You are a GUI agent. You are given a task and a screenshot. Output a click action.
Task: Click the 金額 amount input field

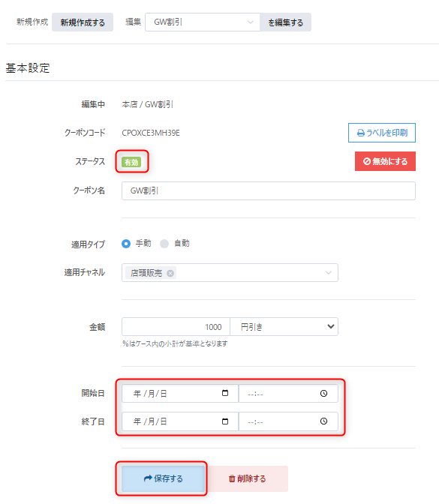[x=176, y=327]
